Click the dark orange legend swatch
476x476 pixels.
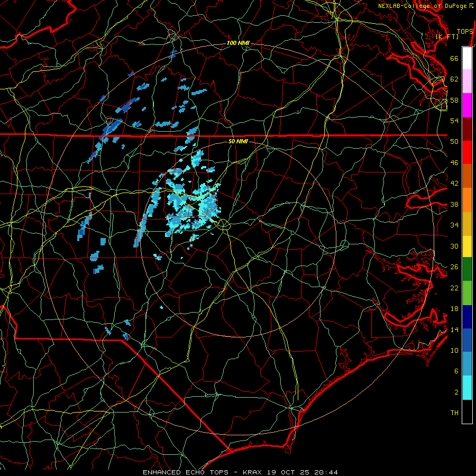click(x=467, y=176)
